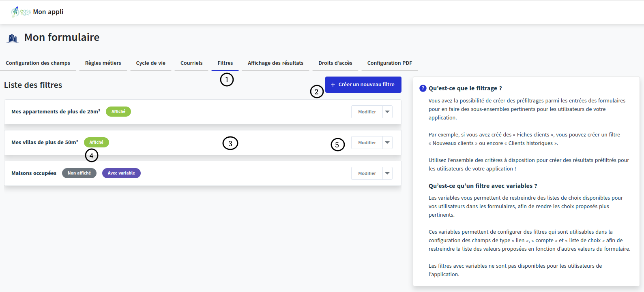Switch to the Droits d'accès tab
Screen dimensions: 644x292
click(x=335, y=63)
